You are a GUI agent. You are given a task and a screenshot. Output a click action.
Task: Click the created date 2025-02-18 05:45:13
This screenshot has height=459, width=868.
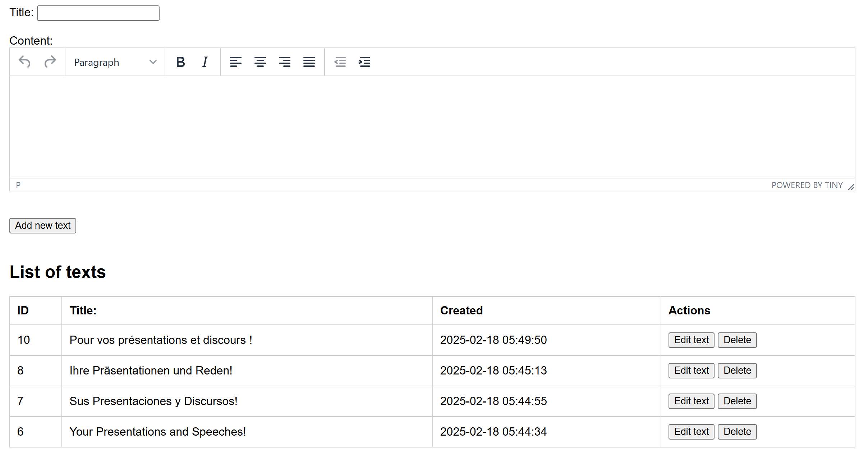[x=493, y=371]
